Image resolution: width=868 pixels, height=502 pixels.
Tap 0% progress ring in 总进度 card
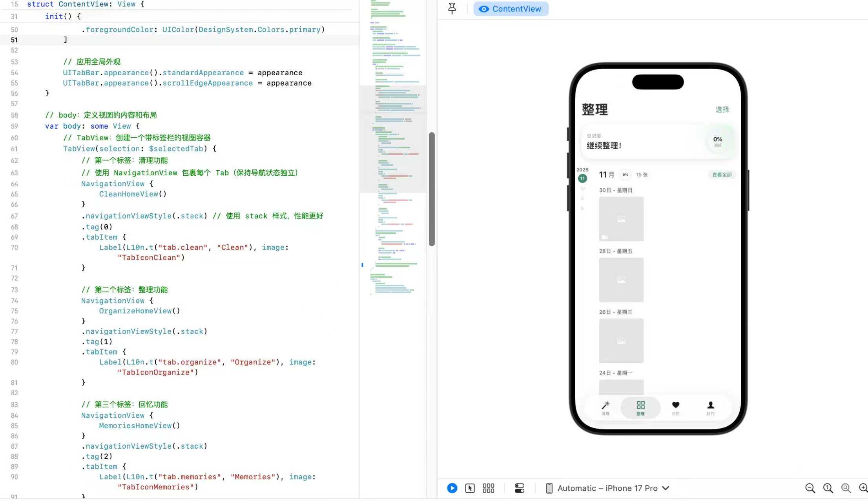[718, 141]
